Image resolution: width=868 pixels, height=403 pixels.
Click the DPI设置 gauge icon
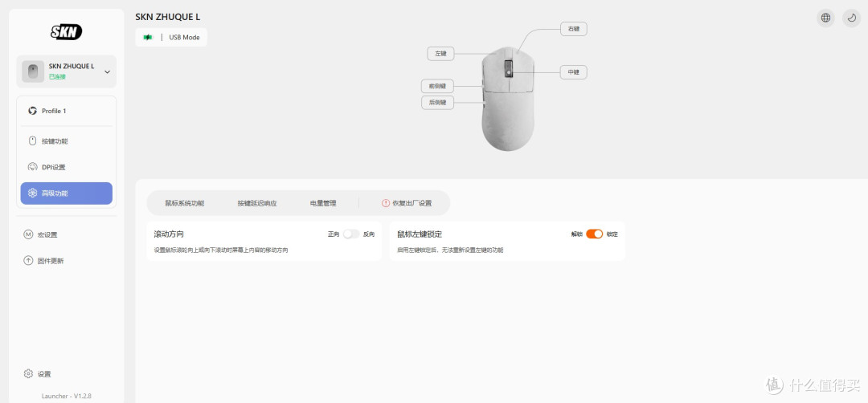[32, 167]
